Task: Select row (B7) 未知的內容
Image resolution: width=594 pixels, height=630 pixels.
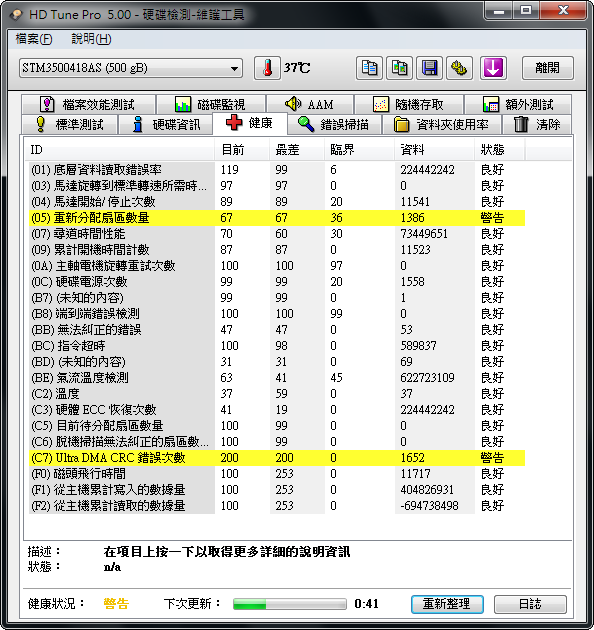Action: (277, 298)
